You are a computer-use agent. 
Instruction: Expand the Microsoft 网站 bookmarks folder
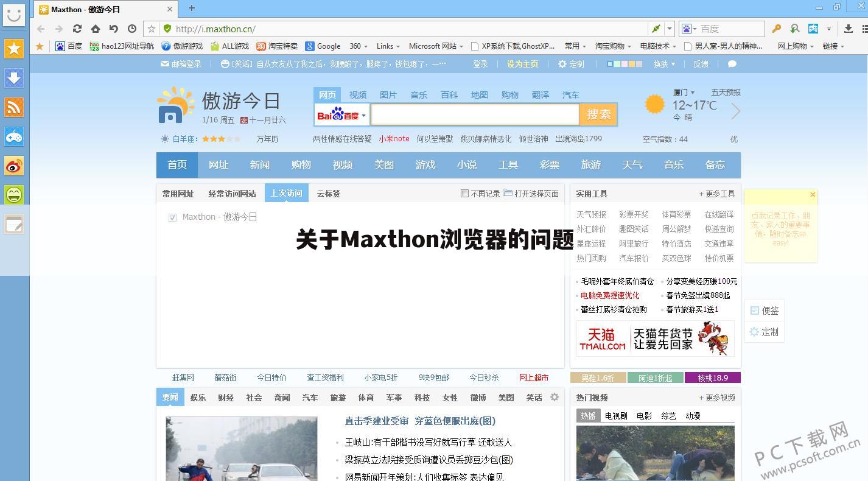point(436,46)
